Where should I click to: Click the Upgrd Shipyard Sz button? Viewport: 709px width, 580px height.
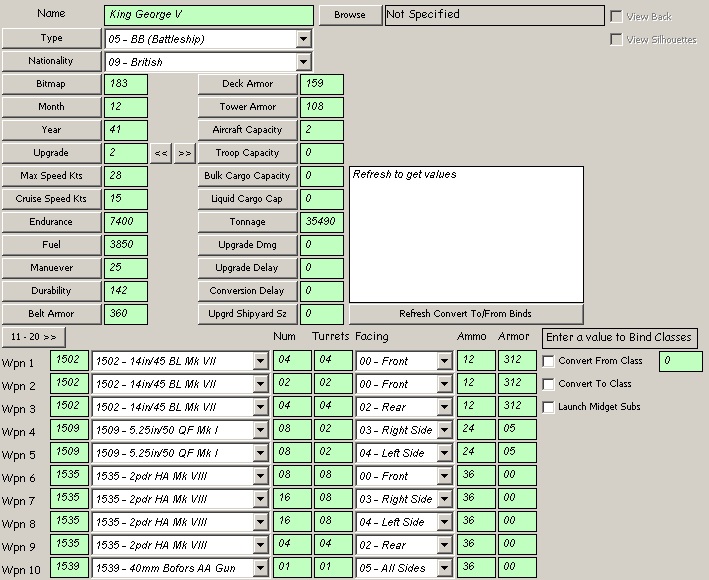248,314
